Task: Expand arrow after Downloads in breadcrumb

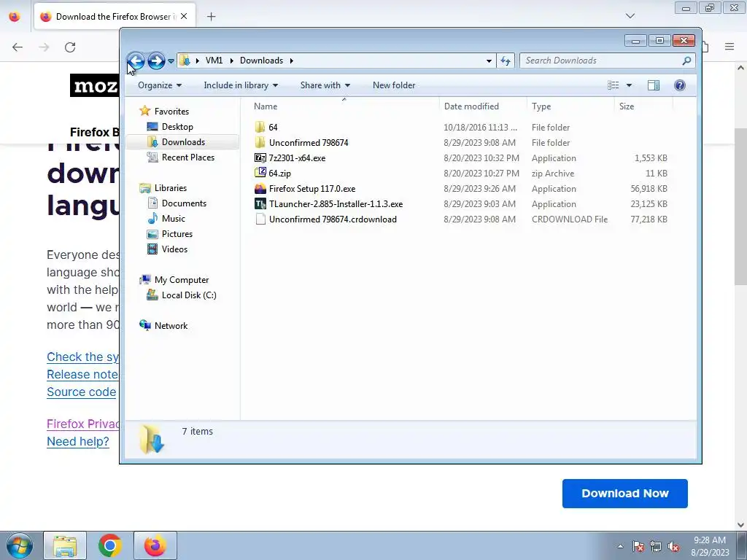Action: (x=292, y=61)
